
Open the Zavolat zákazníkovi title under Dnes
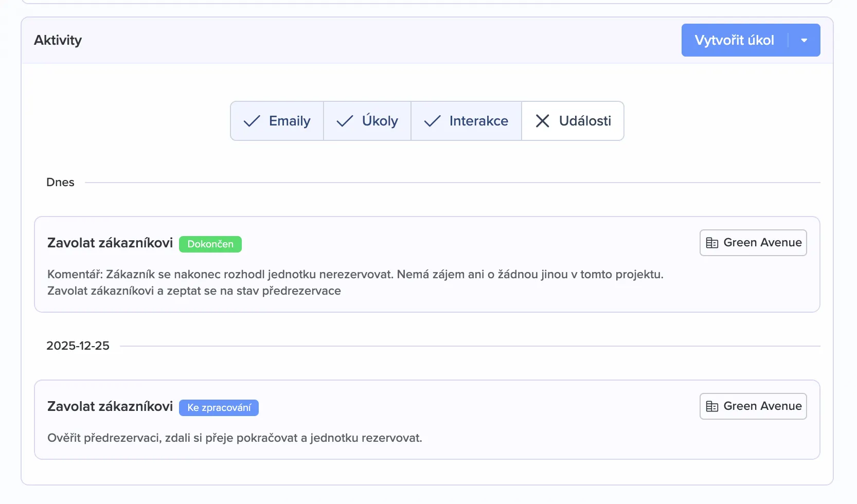(110, 243)
